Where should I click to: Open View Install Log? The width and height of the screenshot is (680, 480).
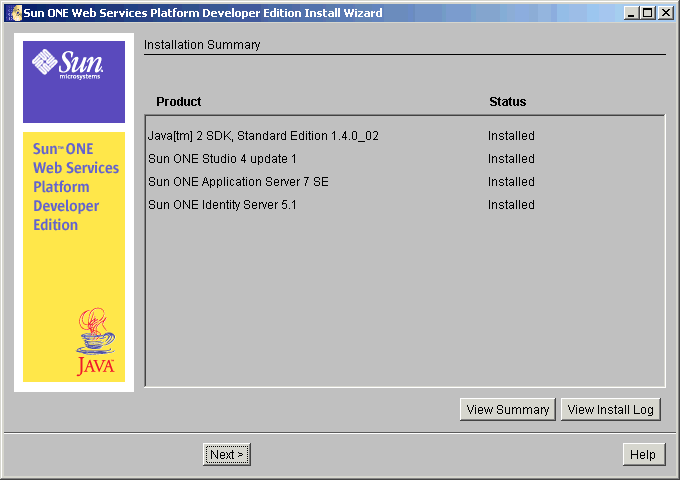(x=611, y=409)
